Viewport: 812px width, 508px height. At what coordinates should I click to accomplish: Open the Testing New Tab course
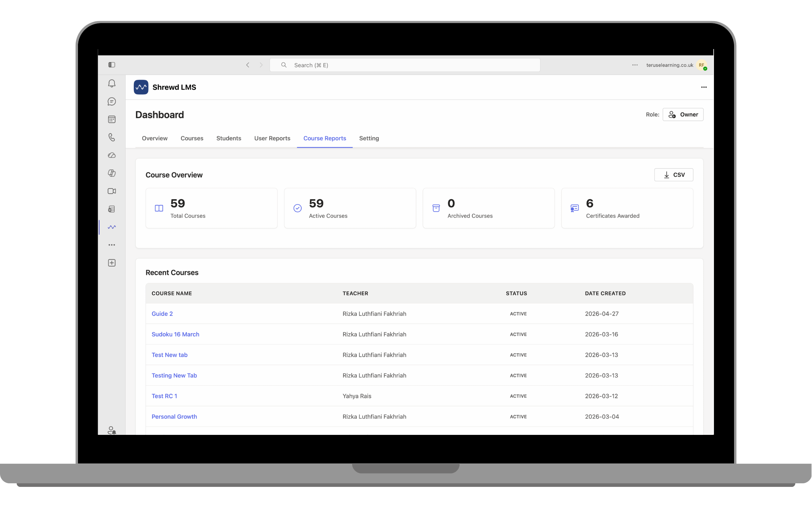[x=174, y=375]
